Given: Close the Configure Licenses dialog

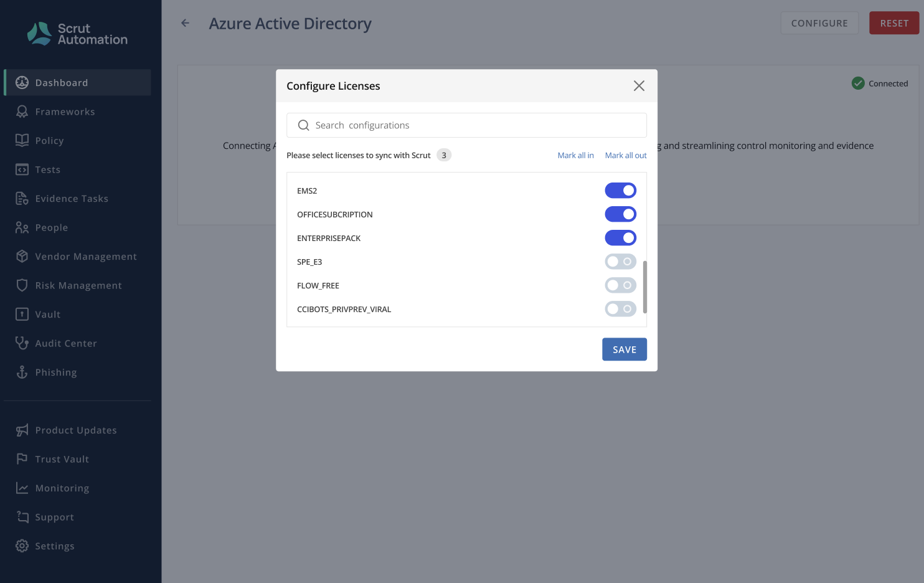Looking at the screenshot, I should click(639, 86).
